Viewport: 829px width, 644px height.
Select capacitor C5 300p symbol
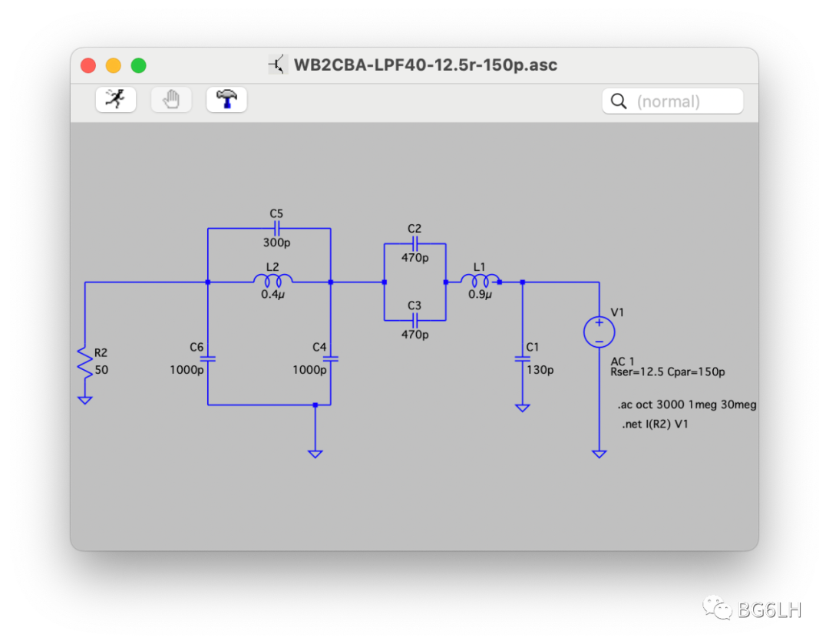tap(276, 229)
